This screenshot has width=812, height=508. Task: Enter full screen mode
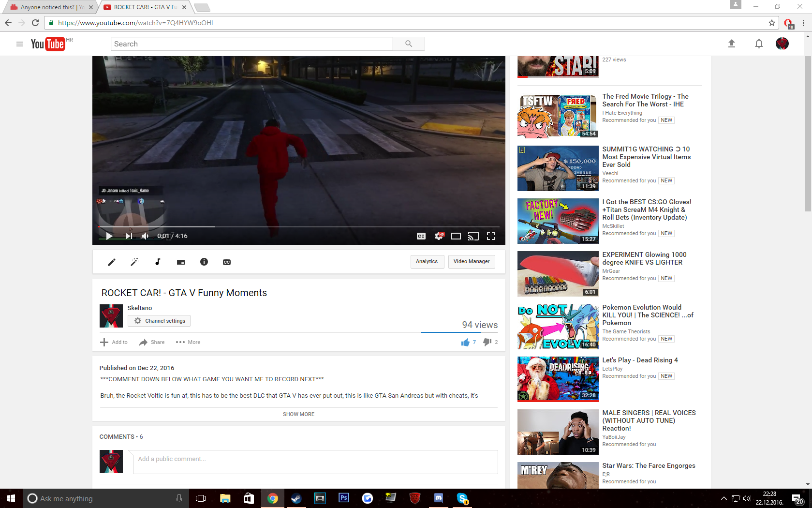(491, 236)
